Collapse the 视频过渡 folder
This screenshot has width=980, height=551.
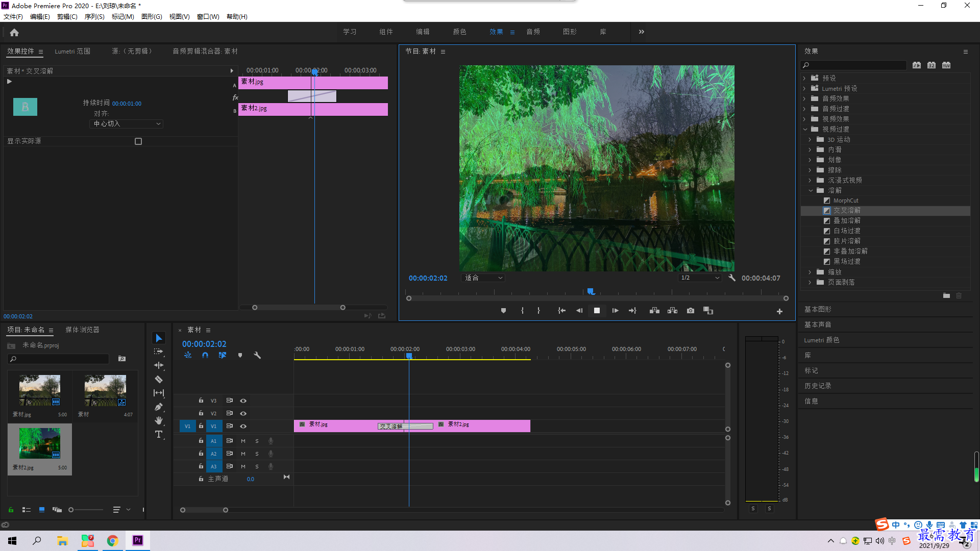point(805,129)
